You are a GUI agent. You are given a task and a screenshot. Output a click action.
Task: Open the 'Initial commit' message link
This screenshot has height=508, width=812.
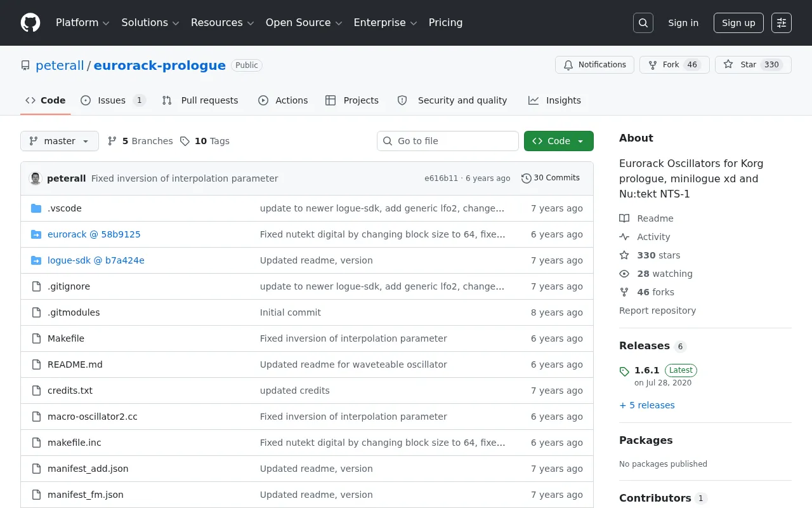pyautogui.click(x=291, y=312)
